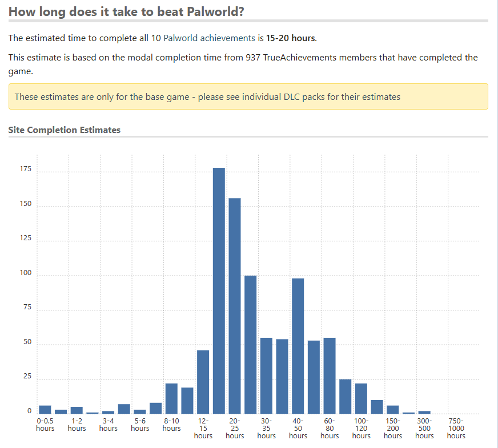Viewport: 498px width, 448px height.
Task: Click the '40-50 hours' axis label
Action: 298,429
